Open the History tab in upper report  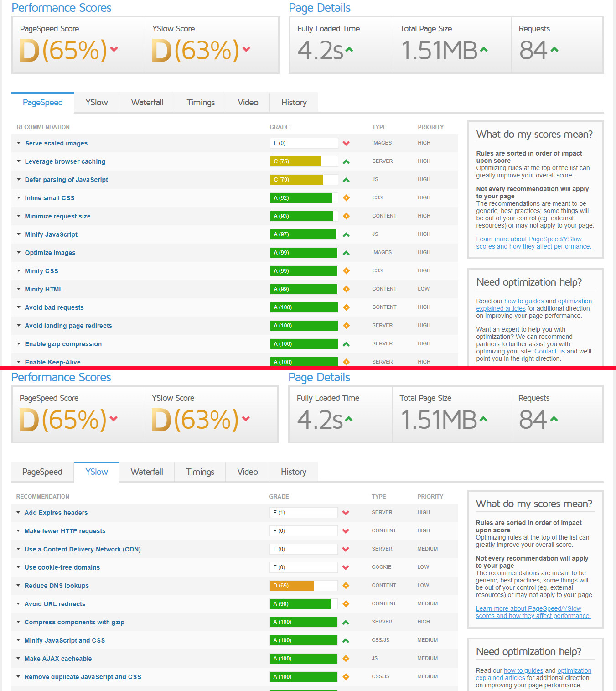[x=294, y=103]
